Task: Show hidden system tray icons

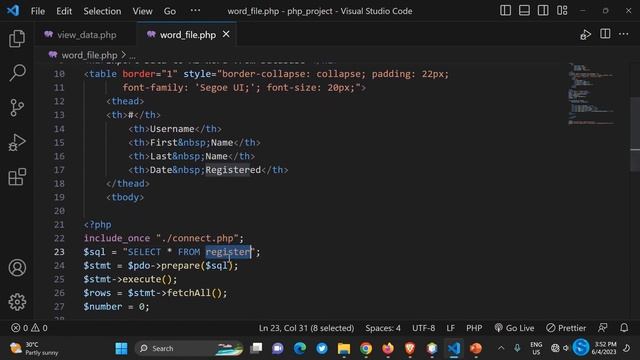Action: tap(501, 349)
